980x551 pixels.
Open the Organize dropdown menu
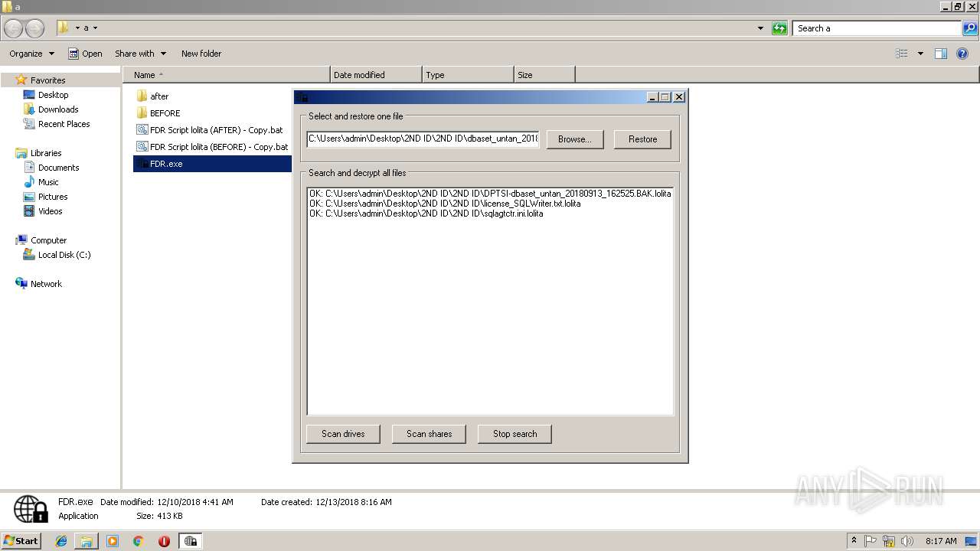click(x=32, y=54)
